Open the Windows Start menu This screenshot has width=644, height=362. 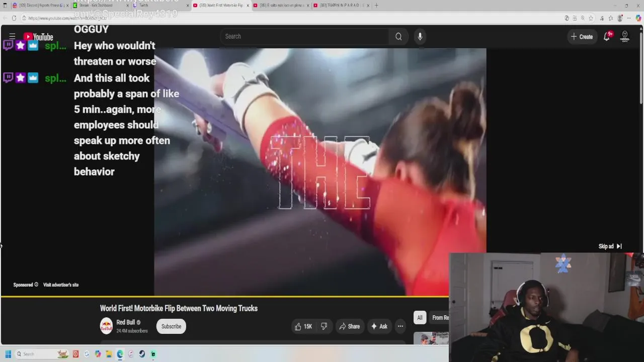[8, 354]
